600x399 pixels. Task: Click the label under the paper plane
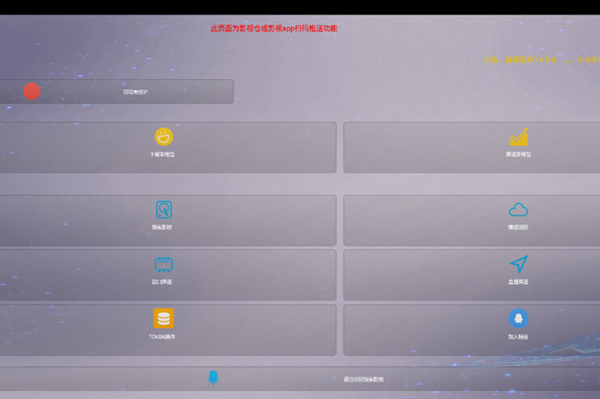[x=518, y=282]
